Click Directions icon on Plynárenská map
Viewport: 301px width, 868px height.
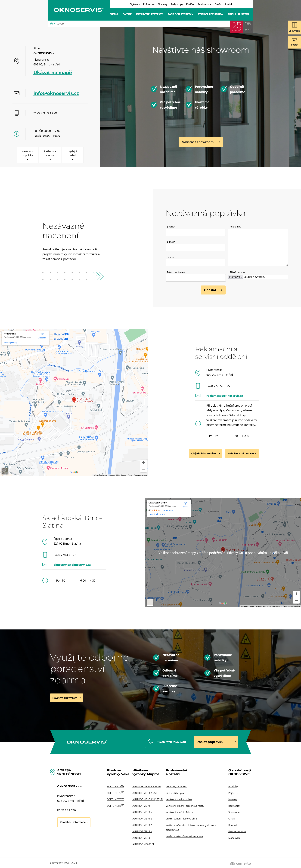click(42, 335)
